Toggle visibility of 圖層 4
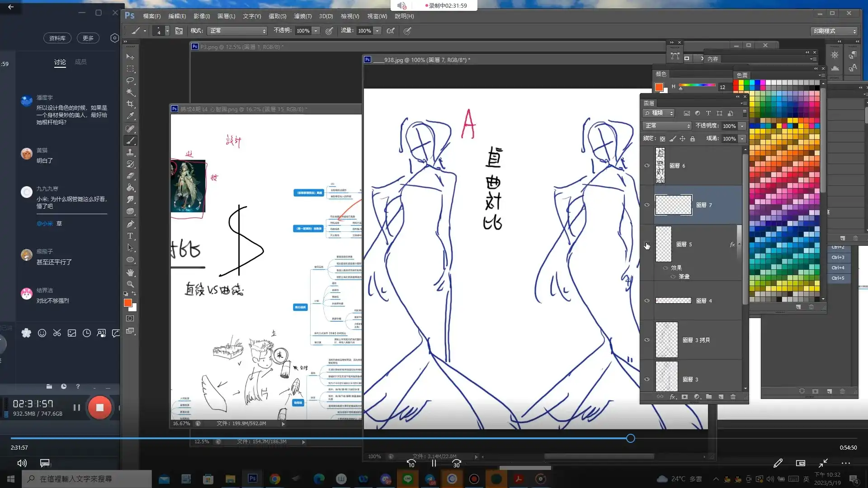The image size is (868, 488). pyautogui.click(x=647, y=300)
